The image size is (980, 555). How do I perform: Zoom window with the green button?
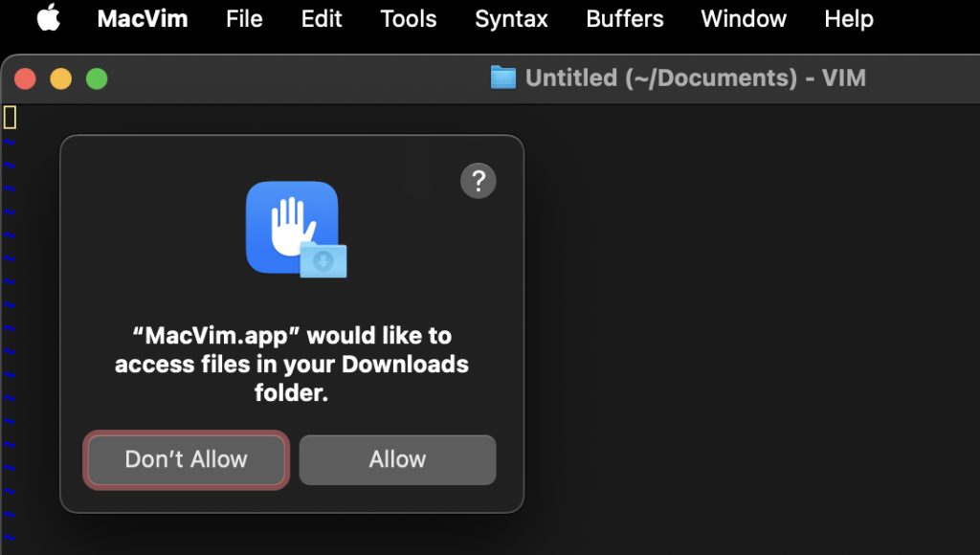(97, 78)
